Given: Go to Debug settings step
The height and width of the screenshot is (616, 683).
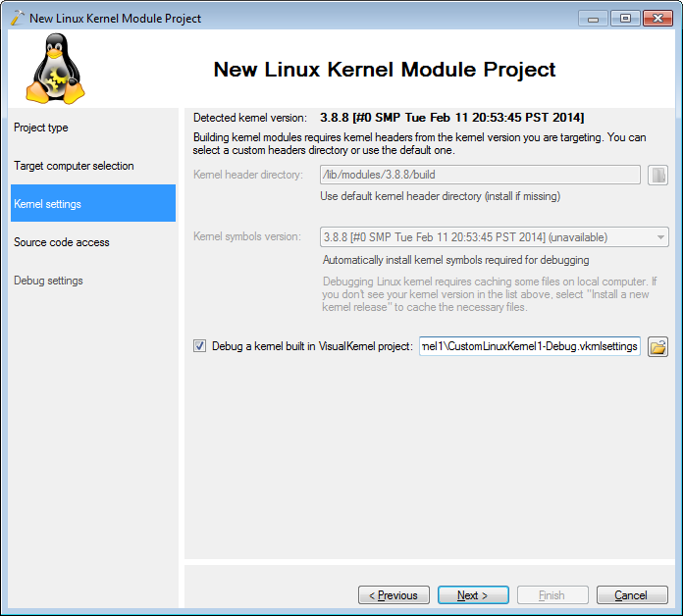Looking at the screenshot, I should [x=48, y=281].
